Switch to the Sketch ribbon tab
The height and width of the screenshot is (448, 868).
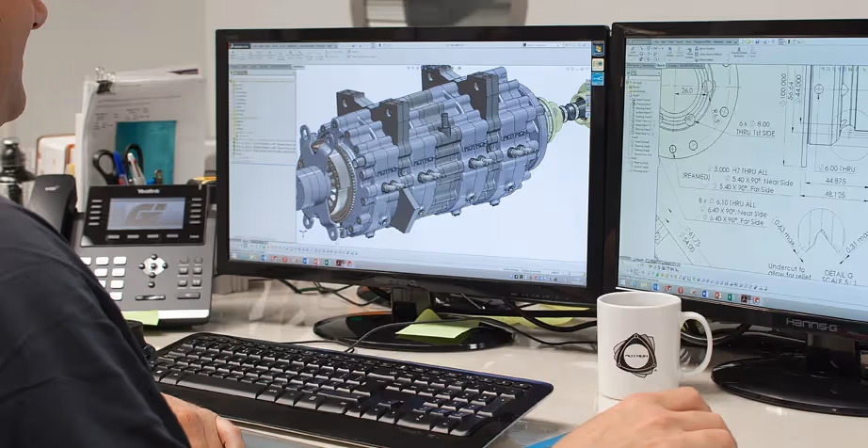tap(661, 65)
